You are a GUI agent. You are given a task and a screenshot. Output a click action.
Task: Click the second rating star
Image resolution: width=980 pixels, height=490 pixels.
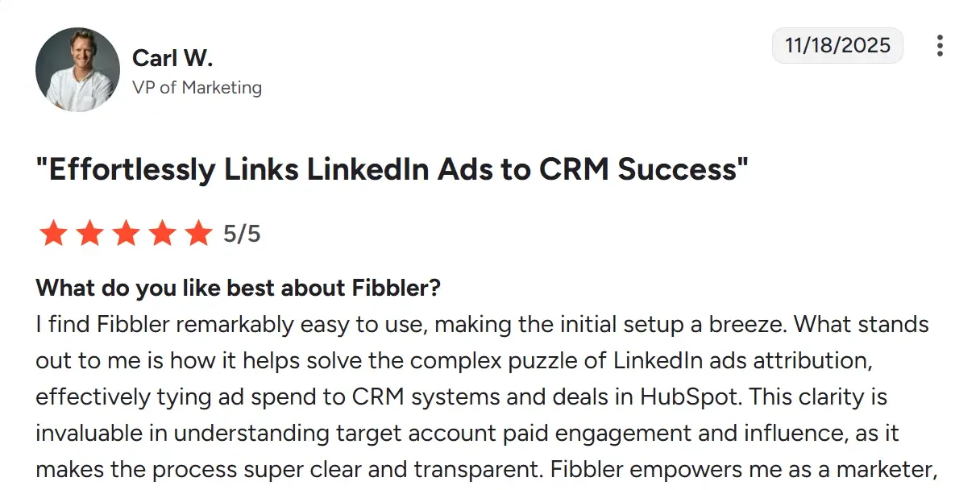89,235
